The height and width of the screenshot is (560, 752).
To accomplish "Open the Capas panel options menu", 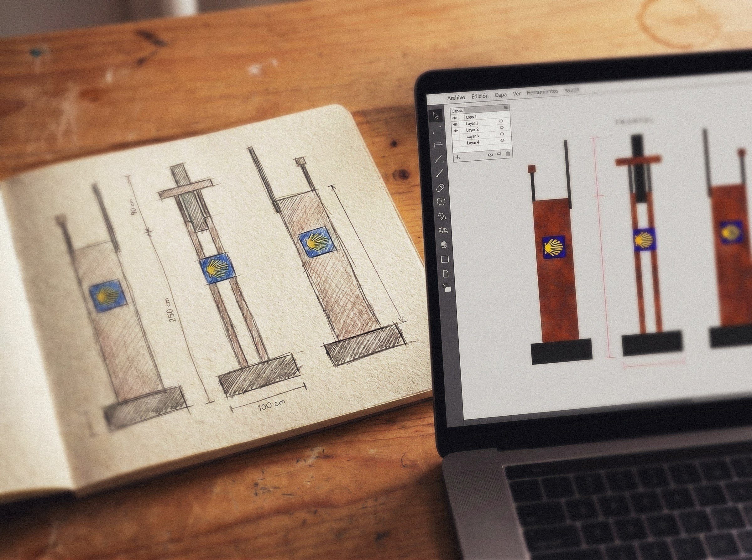I will tap(506, 107).
